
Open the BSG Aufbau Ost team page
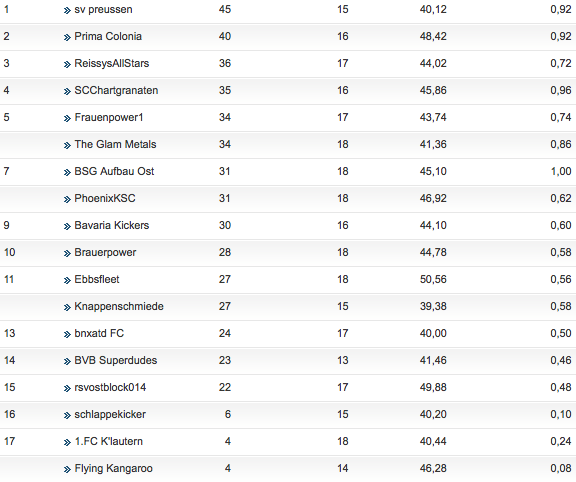point(114,171)
